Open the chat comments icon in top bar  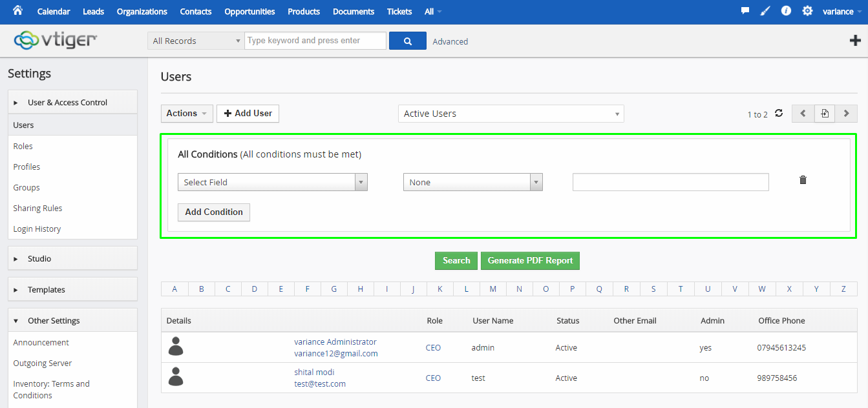point(745,11)
